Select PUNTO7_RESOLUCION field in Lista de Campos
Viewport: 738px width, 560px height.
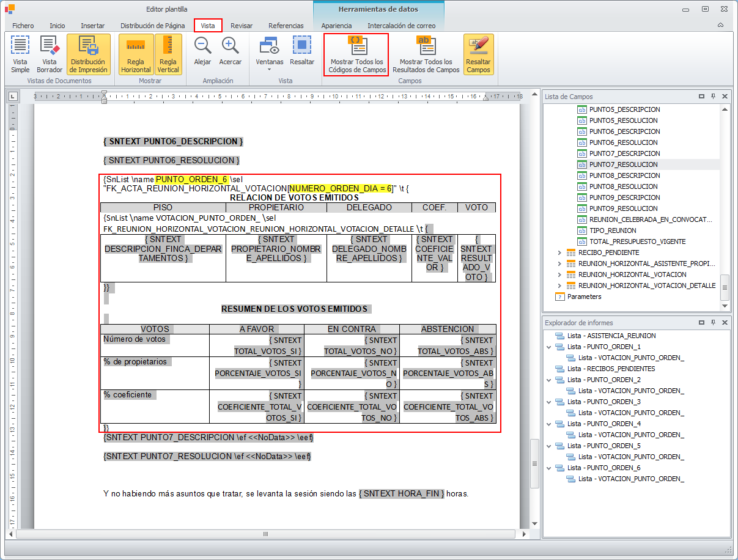coord(623,164)
